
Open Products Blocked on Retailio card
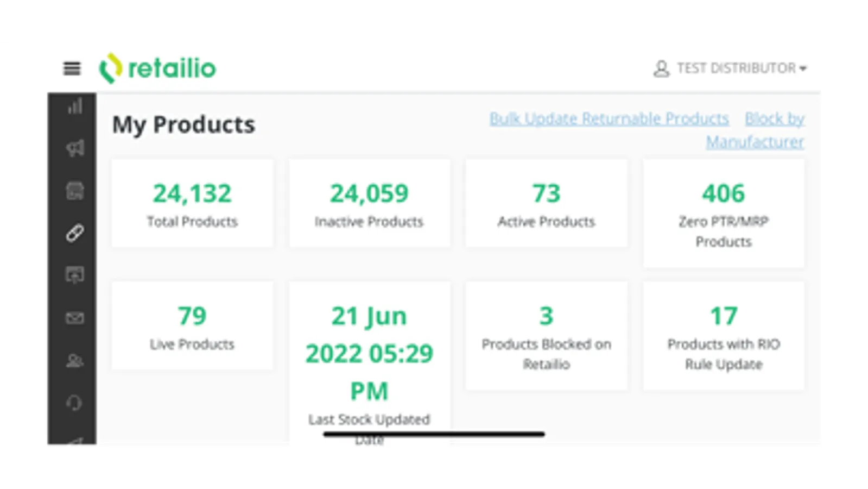click(x=546, y=336)
